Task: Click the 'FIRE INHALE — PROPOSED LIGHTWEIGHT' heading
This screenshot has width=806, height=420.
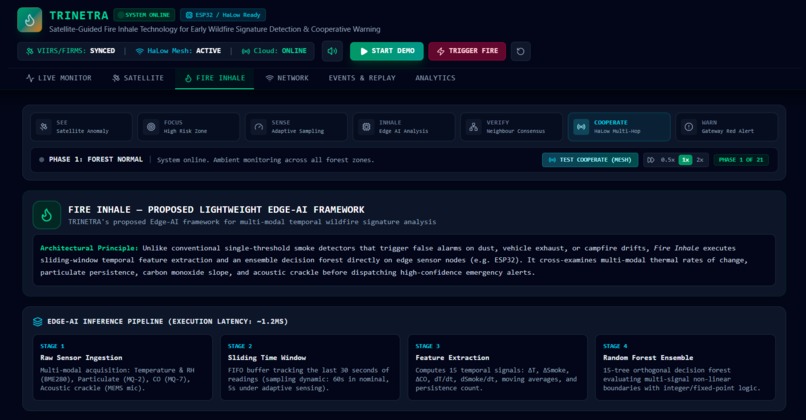Action: [216, 210]
